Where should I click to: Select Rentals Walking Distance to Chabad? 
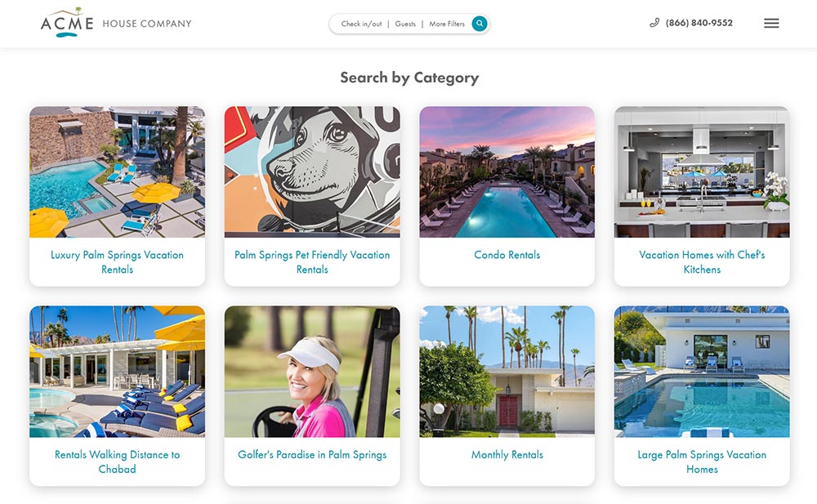coord(117,462)
